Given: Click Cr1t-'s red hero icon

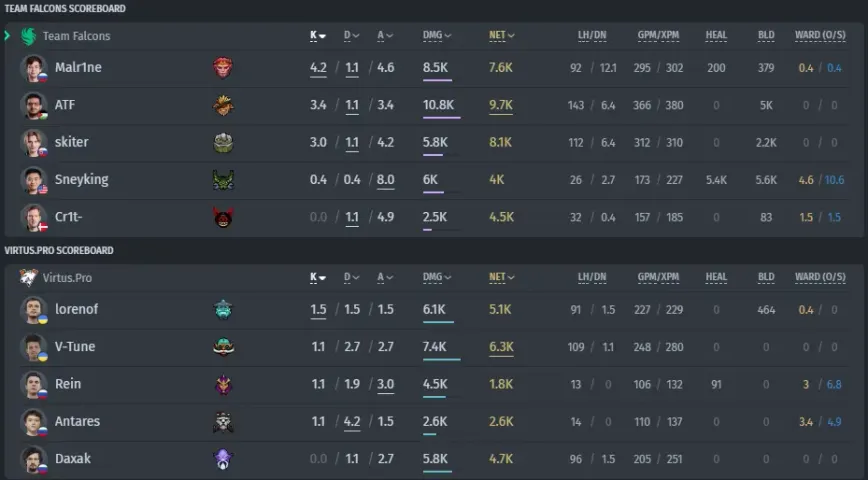Looking at the screenshot, I should point(223,217).
